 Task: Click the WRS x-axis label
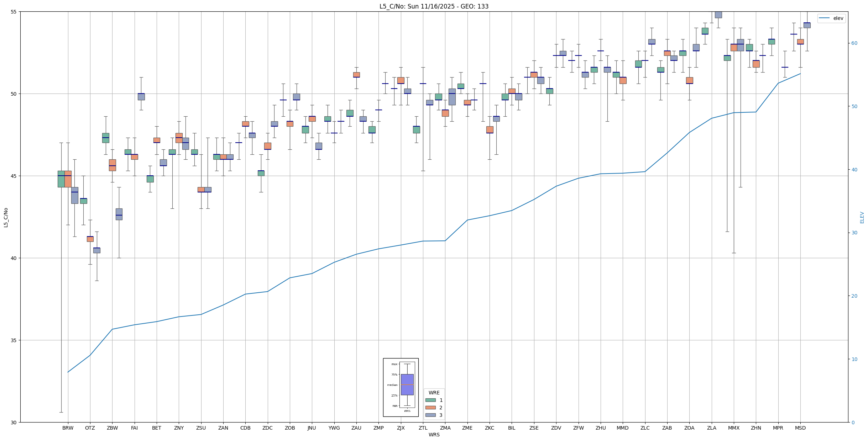(434, 435)
